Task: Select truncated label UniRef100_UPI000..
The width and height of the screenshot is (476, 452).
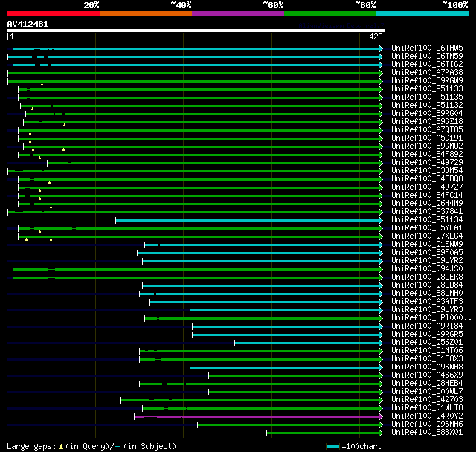Action: 431,318
